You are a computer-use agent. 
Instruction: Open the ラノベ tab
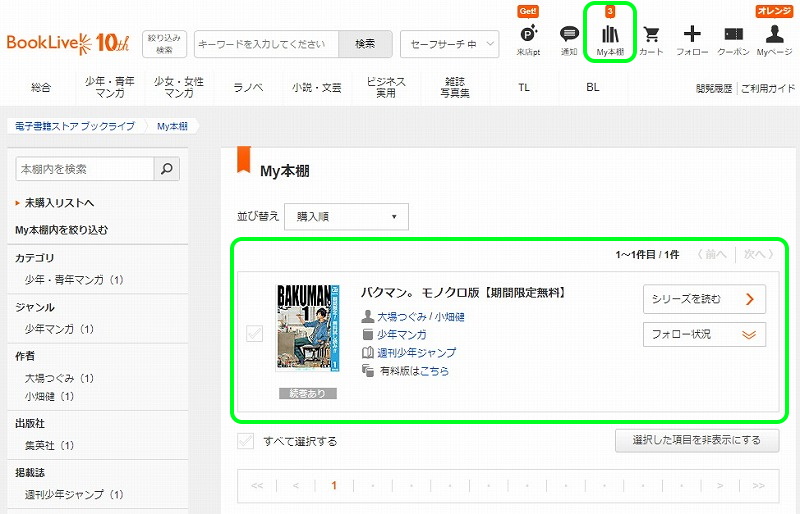click(x=248, y=87)
